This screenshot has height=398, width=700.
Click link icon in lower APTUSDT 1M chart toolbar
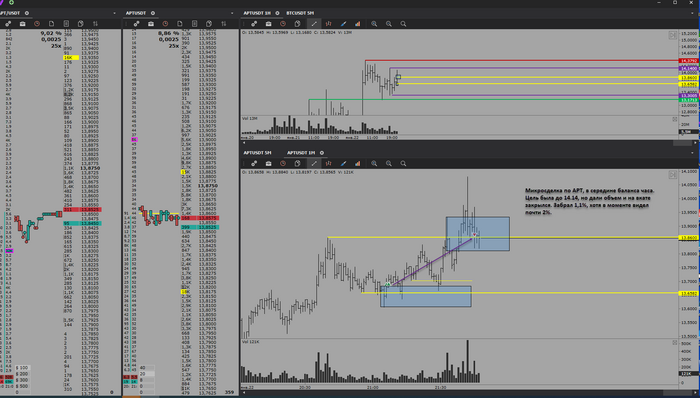pyautogui.click(x=254, y=163)
